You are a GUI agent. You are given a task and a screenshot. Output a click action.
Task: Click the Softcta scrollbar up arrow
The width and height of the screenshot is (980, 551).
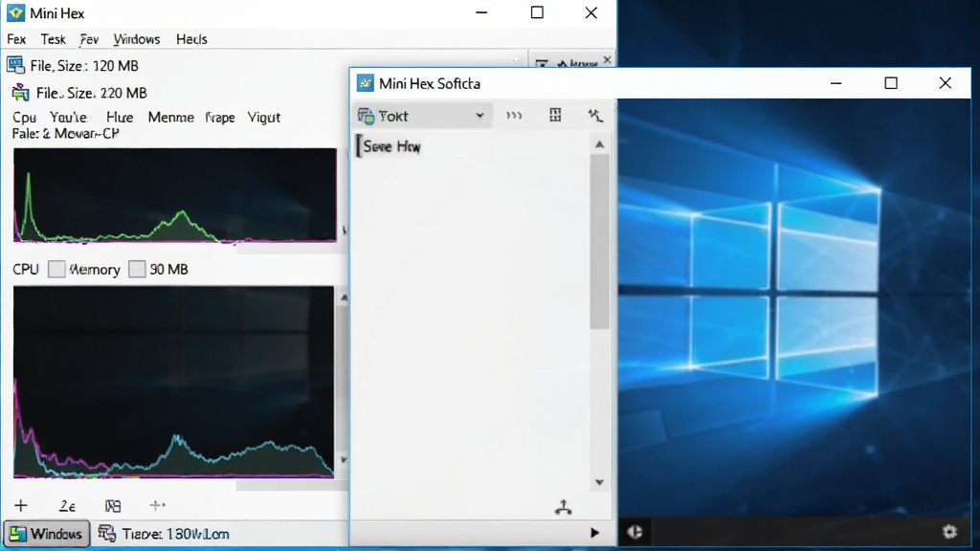pyautogui.click(x=599, y=144)
